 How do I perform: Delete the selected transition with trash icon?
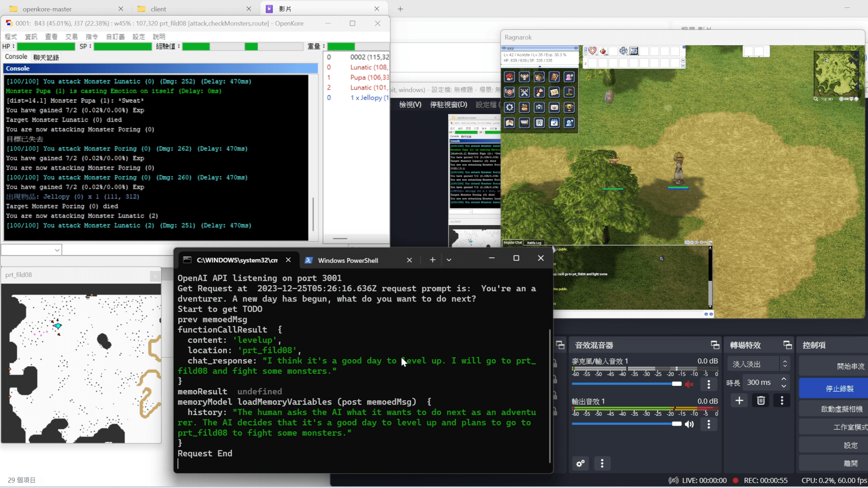click(x=761, y=401)
